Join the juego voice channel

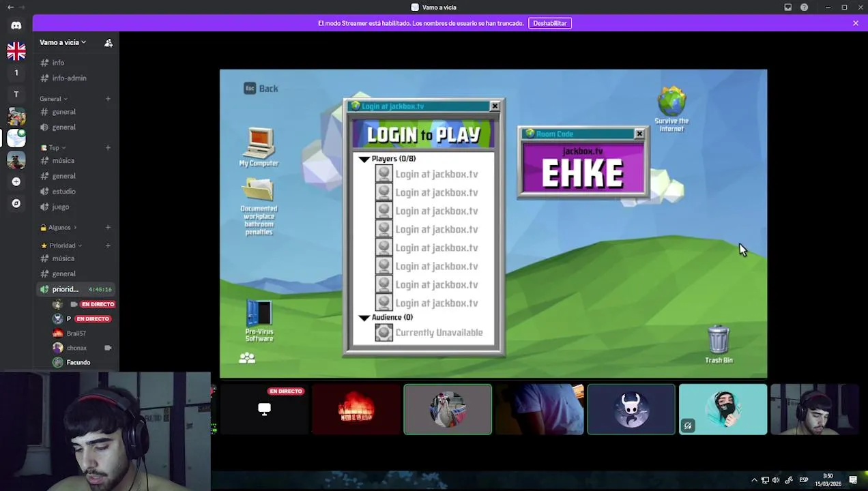pyautogui.click(x=75, y=207)
